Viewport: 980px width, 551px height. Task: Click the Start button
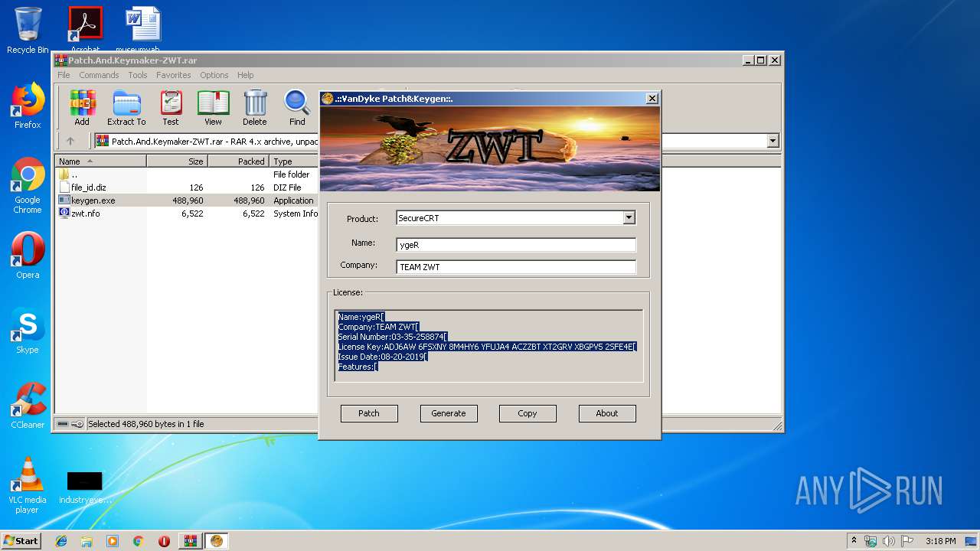21,541
